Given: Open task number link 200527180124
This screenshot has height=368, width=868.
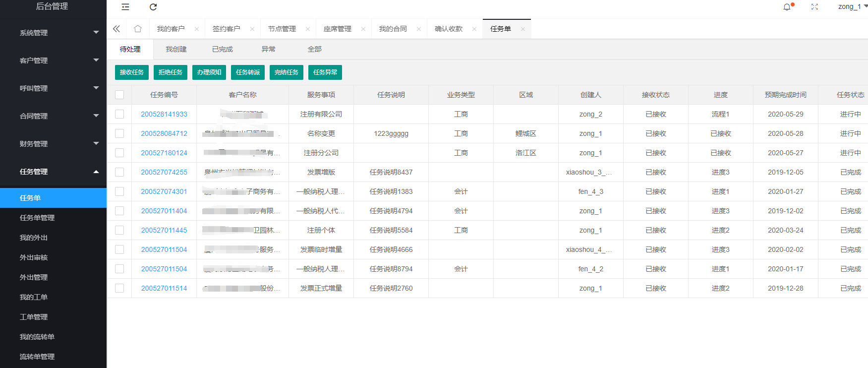Looking at the screenshot, I should coord(164,153).
